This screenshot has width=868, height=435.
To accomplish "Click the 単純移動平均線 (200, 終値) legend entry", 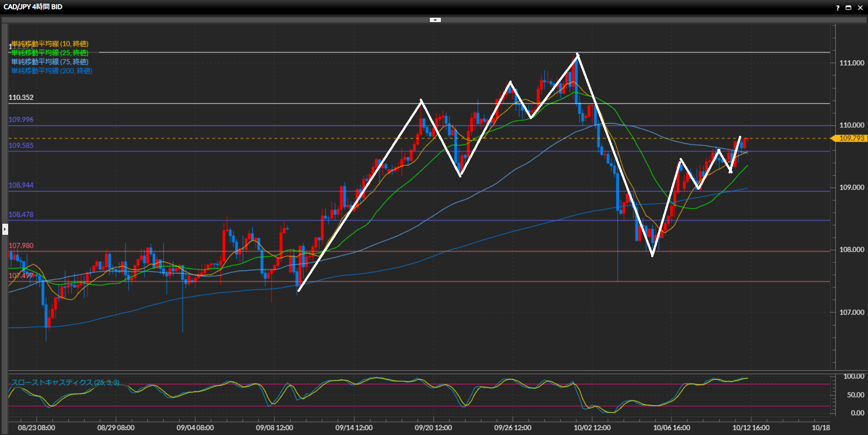I will click(x=52, y=71).
